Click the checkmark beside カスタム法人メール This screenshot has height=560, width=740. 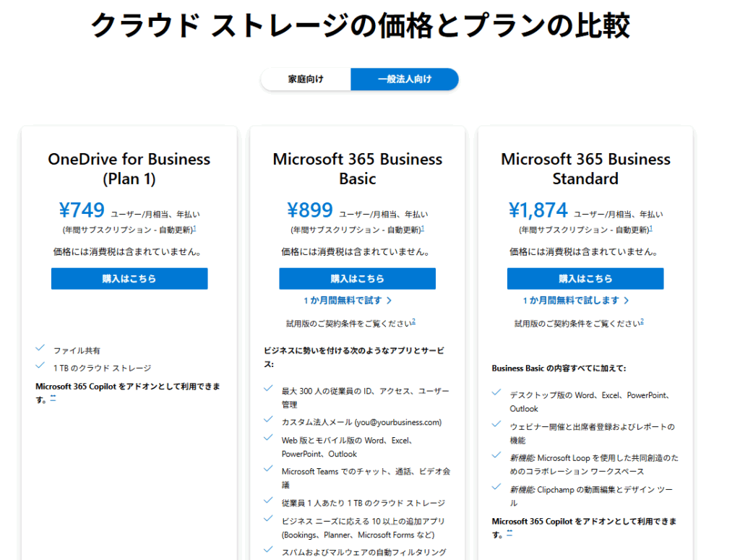268,419
